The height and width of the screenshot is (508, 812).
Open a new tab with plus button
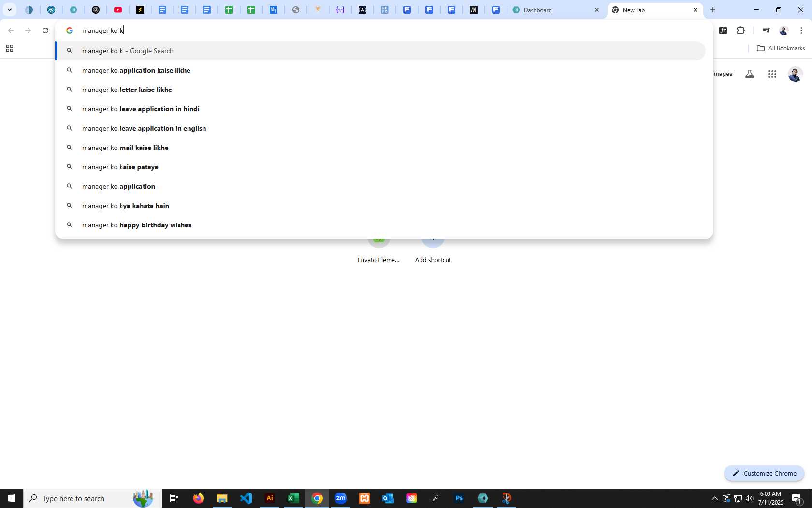713,10
